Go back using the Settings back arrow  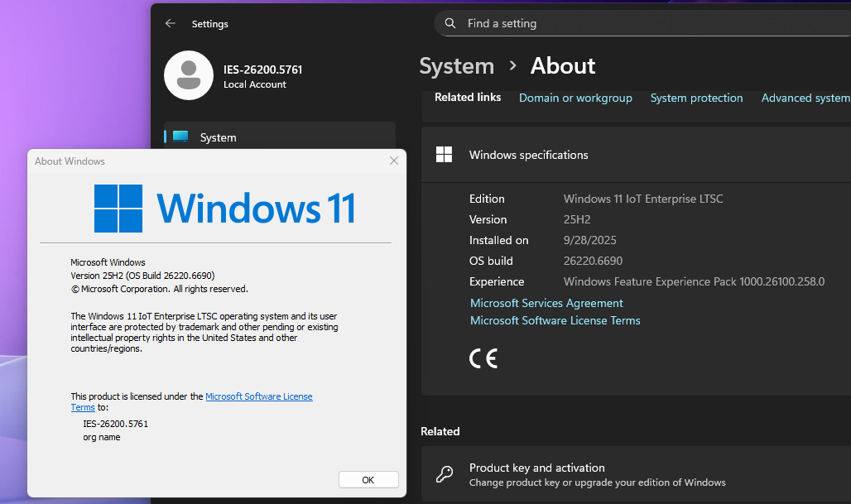coord(171,23)
